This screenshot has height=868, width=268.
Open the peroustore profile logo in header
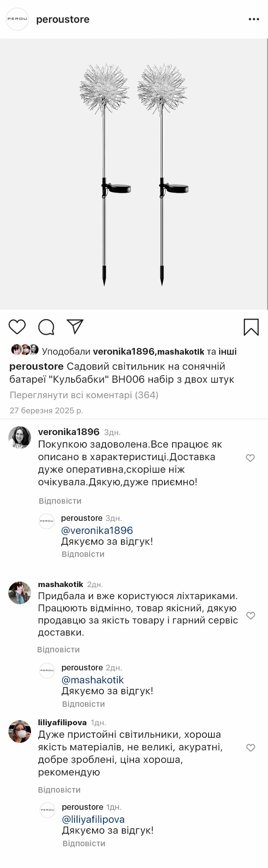[x=17, y=19]
